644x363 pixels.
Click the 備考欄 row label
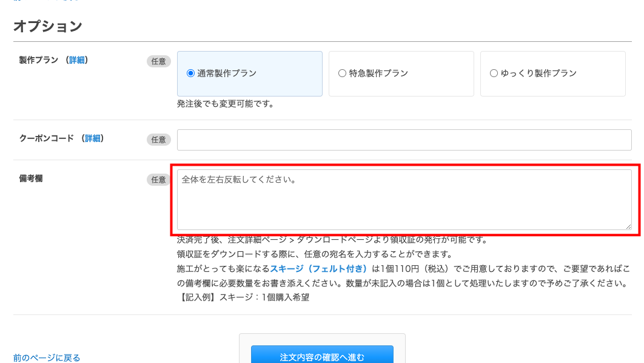tap(31, 178)
